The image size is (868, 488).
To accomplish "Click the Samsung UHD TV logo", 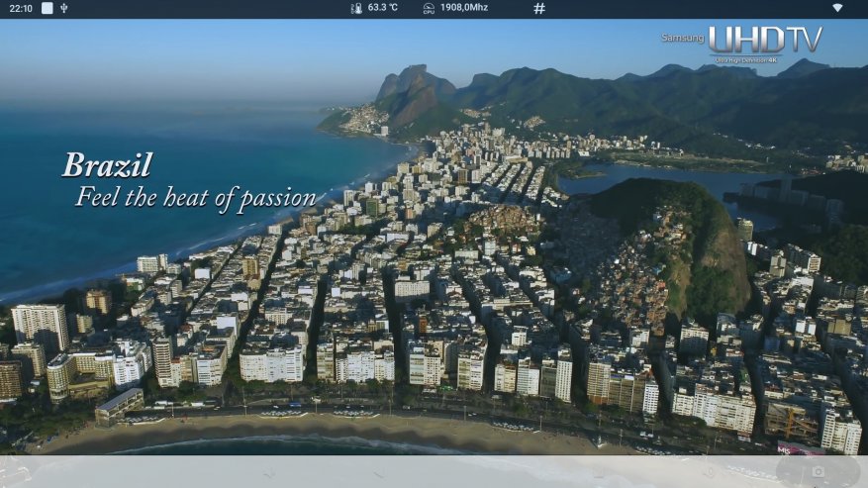I will (x=742, y=40).
